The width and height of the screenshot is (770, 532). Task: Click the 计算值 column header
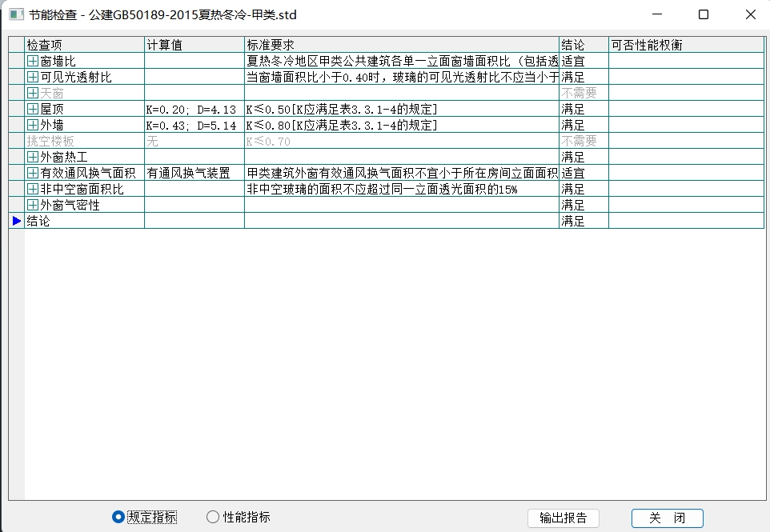click(194, 45)
